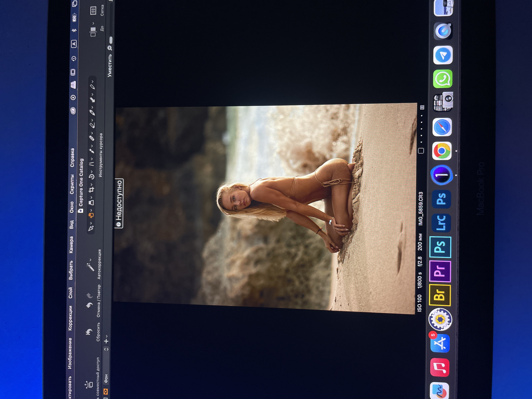Open Safari from the Dock

tap(442, 127)
